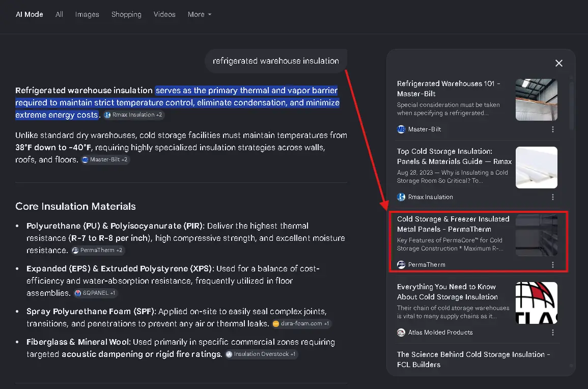Click the Core Insulation Materials heading
This screenshot has width=588, height=389.
pos(75,206)
